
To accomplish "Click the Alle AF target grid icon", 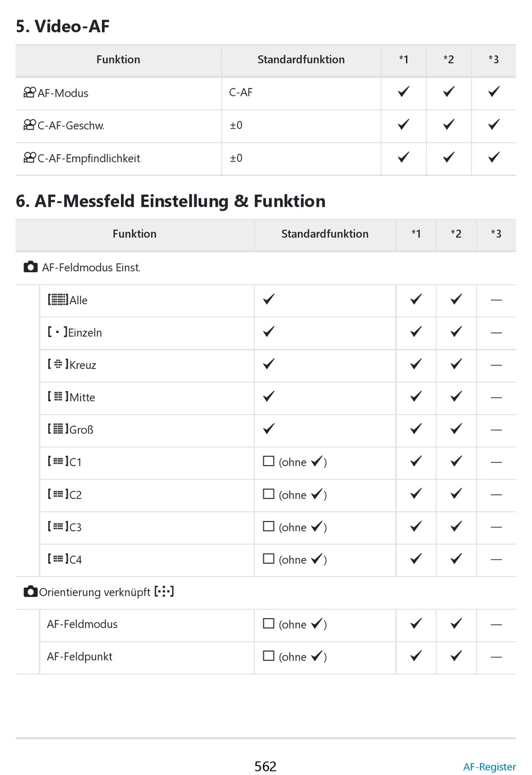I will click(x=58, y=300).
